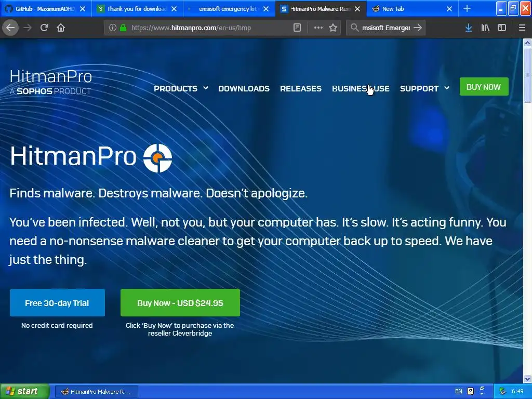Click the green BUY NOW header button
The image size is (532, 399).
point(484,87)
